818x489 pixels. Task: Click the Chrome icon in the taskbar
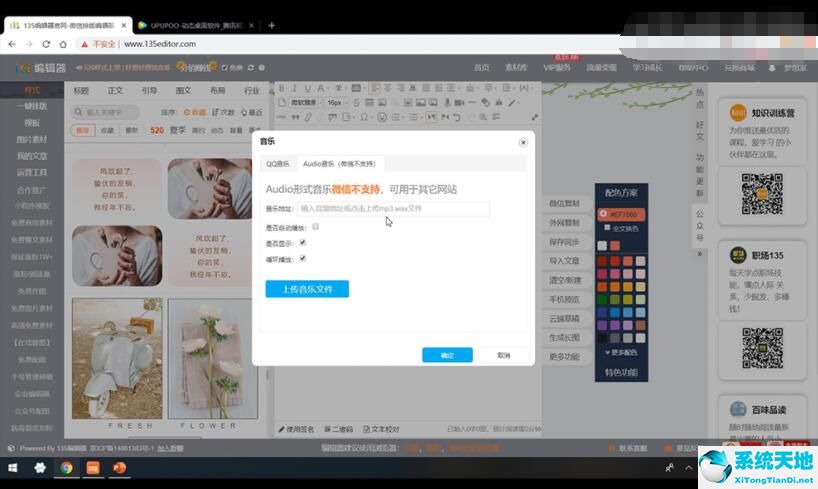click(66, 468)
